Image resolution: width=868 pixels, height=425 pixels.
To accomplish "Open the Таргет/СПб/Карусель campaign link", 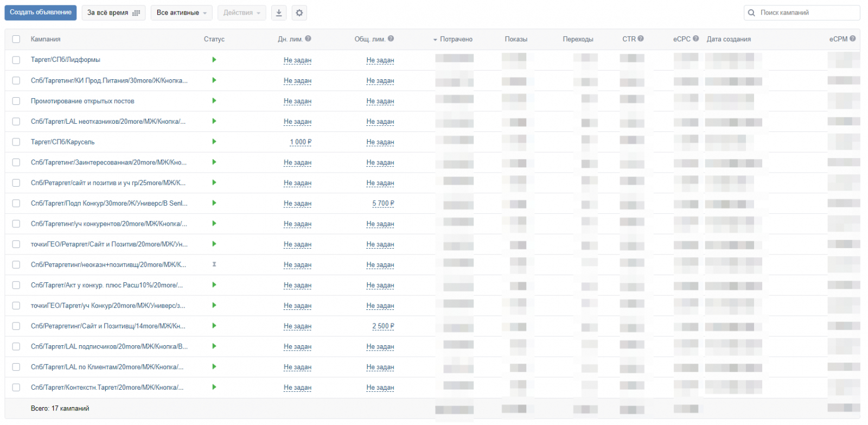I will coord(63,142).
